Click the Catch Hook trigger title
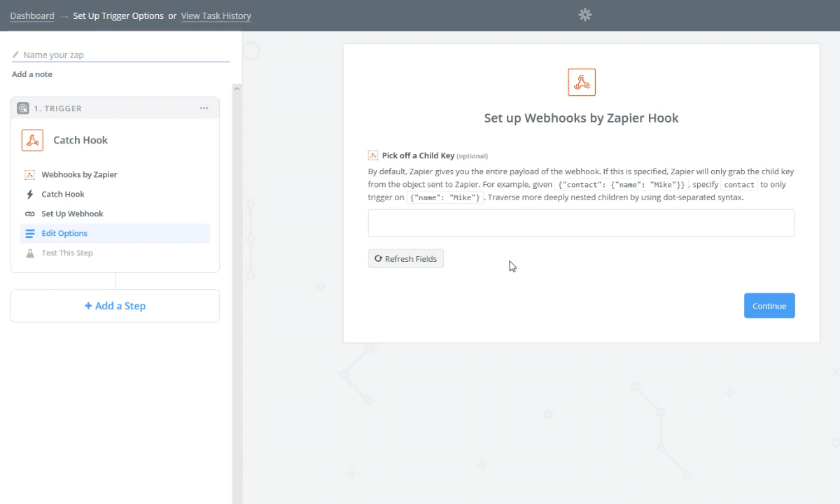 coord(80,140)
